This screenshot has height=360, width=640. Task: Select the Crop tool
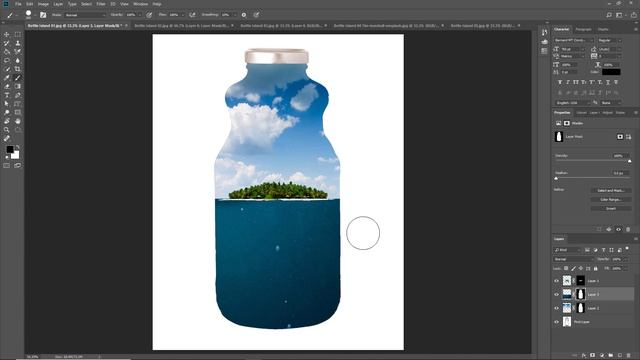18,69
